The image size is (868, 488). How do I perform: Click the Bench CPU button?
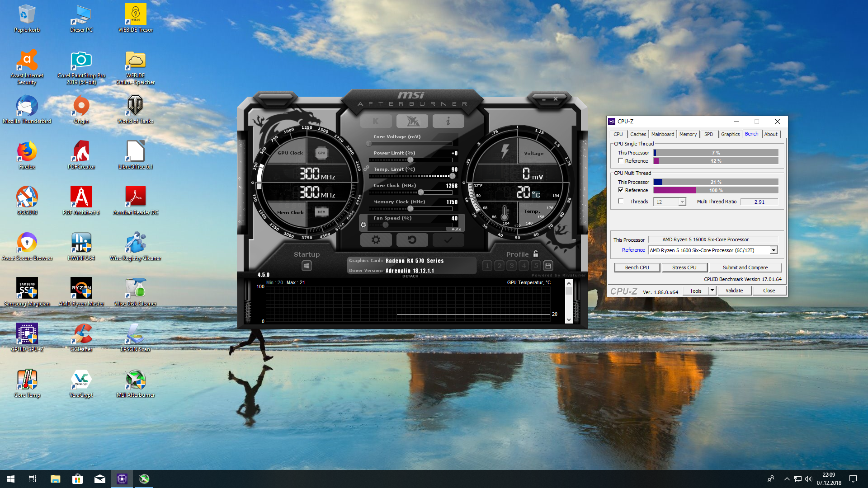pyautogui.click(x=637, y=267)
